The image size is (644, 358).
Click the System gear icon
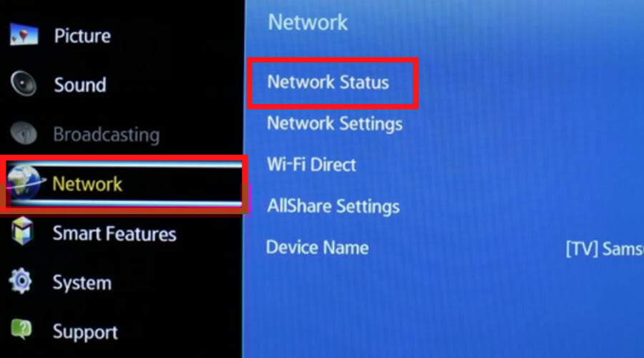21,281
